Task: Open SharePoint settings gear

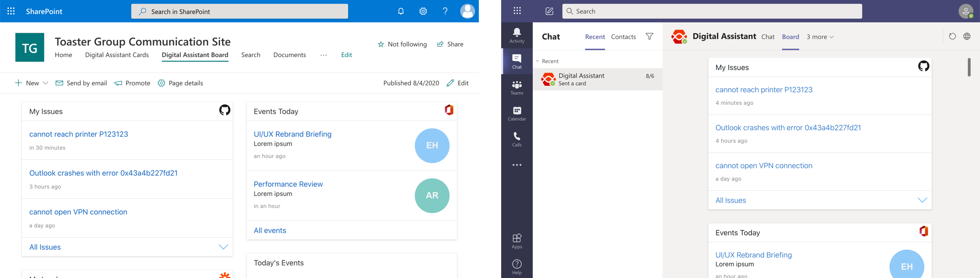Action: tap(423, 11)
